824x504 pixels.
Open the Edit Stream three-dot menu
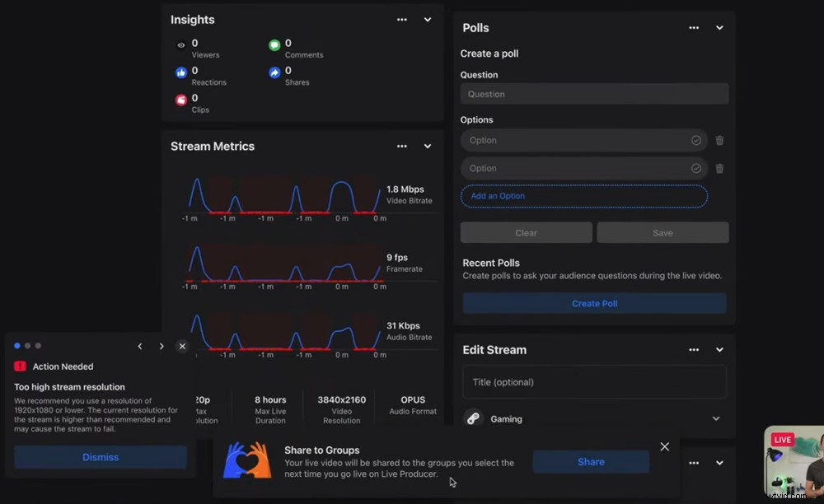point(695,350)
